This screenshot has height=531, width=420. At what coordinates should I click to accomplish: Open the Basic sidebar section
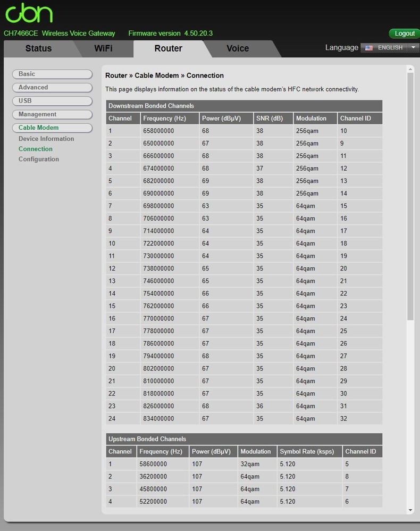52,74
